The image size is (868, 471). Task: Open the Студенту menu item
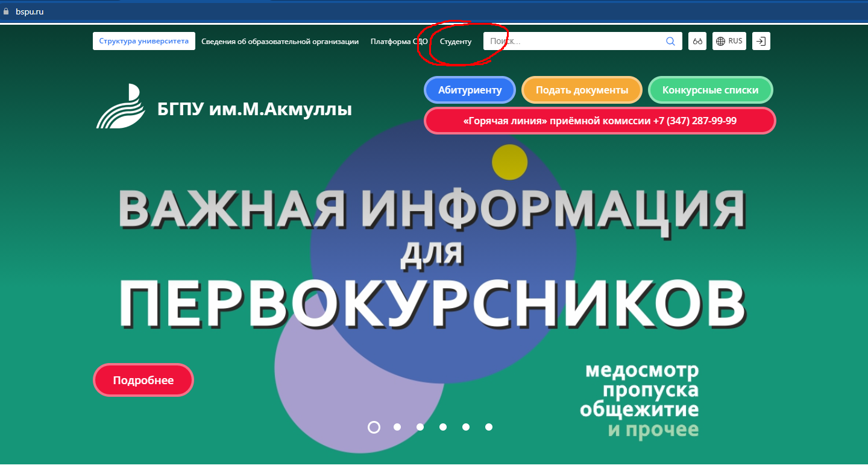coord(456,42)
